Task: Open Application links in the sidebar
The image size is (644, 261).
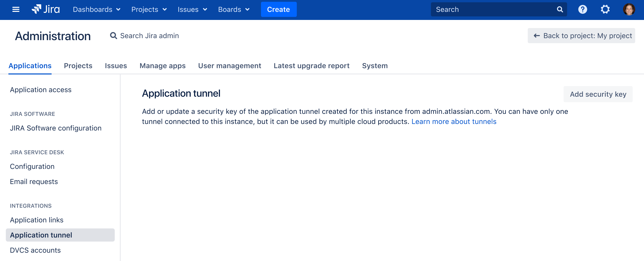Action: point(37,220)
